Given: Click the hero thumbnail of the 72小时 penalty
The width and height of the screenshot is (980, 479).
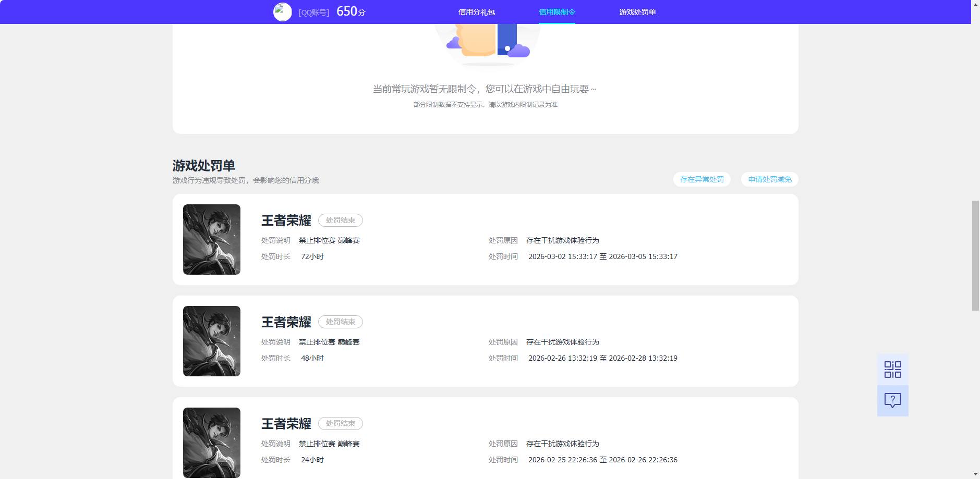Looking at the screenshot, I should pos(212,239).
